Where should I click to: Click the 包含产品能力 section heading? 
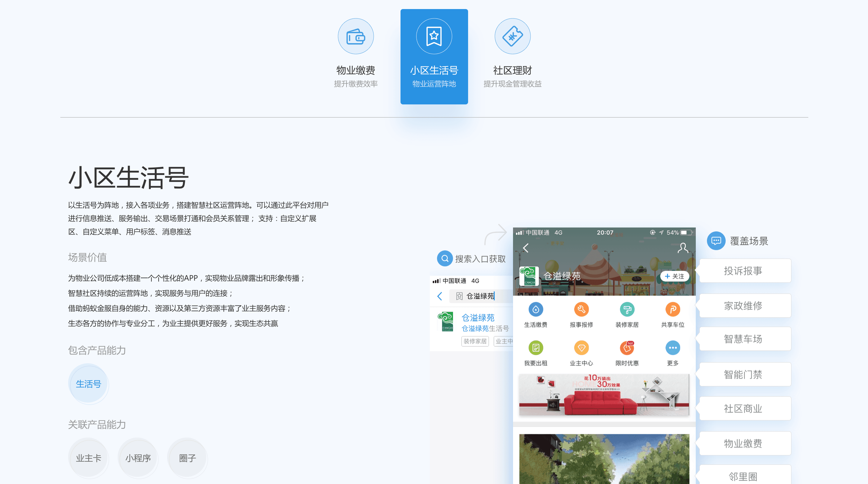point(97,350)
